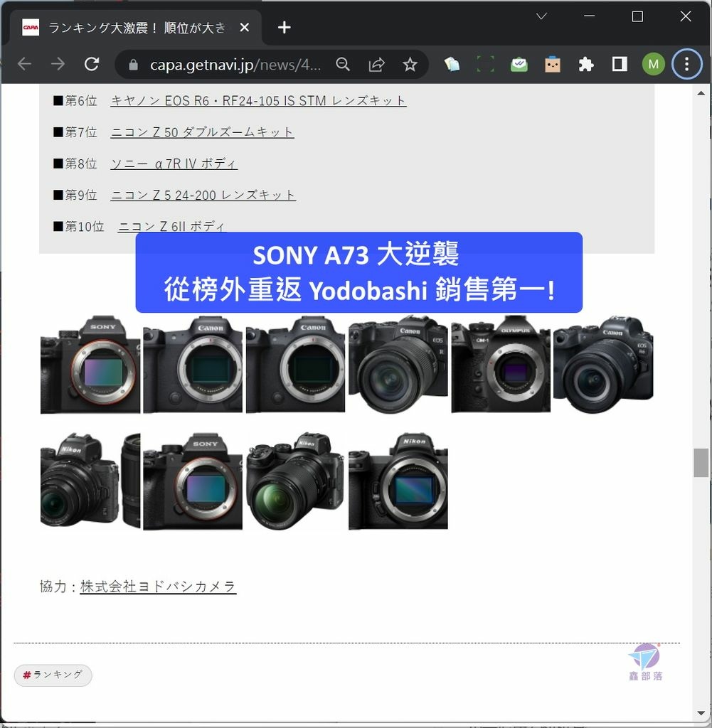Click Canon EOS R6 with lens thumbnail
This screenshot has height=728, width=712.
(x=603, y=365)
